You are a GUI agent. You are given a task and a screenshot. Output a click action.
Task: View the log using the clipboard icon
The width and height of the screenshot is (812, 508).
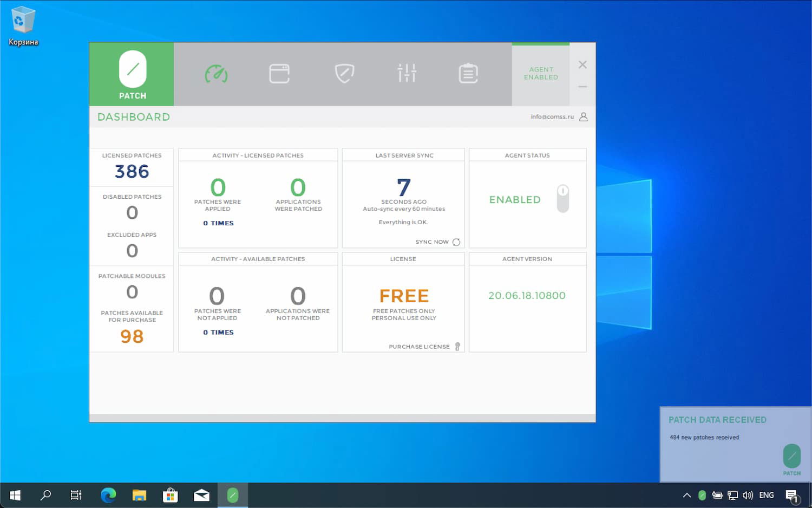[x=468, y=74]
